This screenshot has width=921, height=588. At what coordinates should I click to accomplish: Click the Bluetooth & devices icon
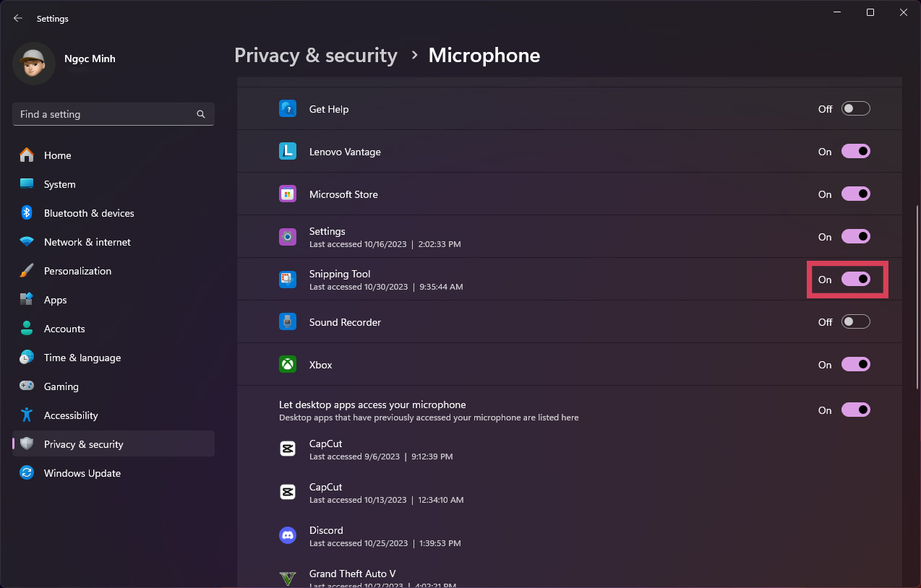27,213
